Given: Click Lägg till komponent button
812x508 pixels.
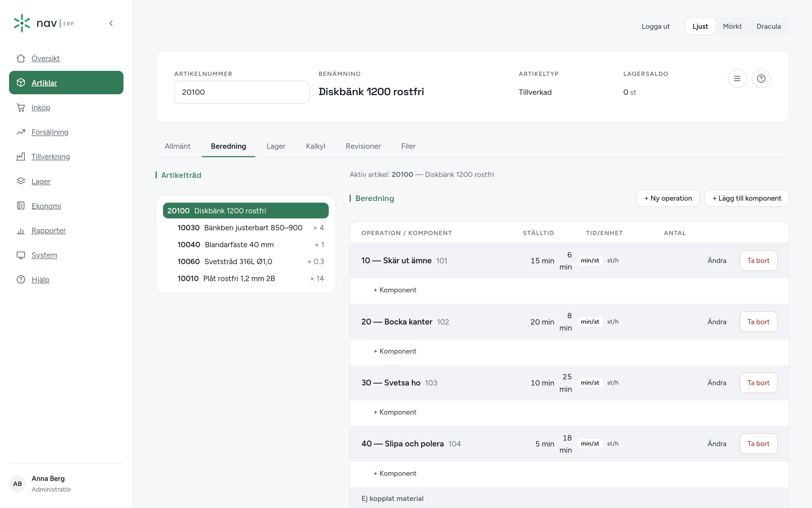Looking at the screenshot, I should pyautogui.click(x=747, y=198).
